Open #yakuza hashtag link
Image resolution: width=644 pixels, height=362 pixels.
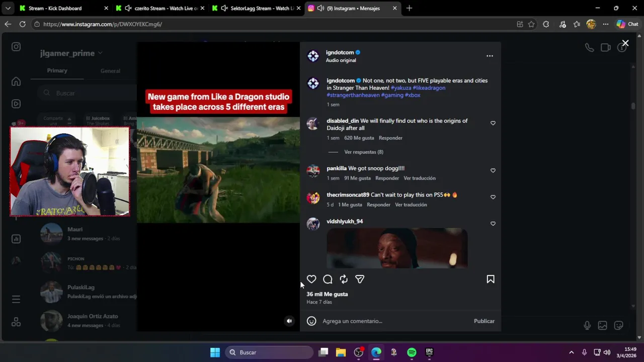401,87
